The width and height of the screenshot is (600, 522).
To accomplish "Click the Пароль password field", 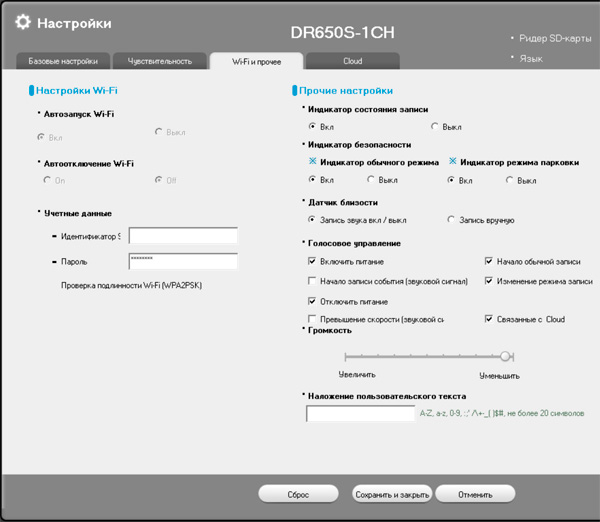I will click(x=183, y=261).
